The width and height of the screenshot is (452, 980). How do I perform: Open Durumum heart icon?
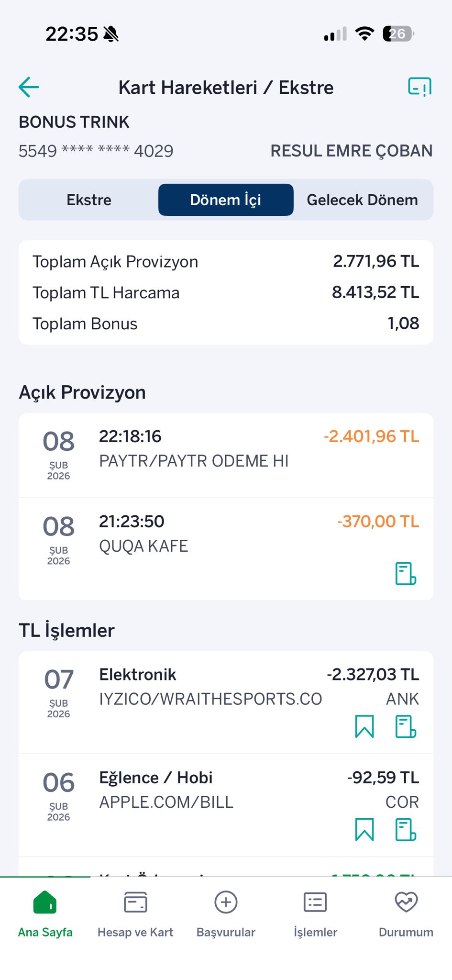pyautogui.click(x=406, y=902)
